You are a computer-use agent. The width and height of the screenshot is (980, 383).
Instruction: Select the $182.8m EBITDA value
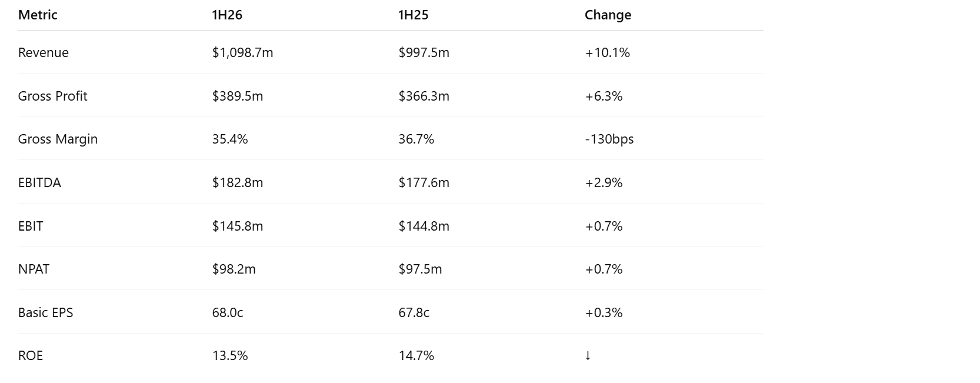pos(237,183)
